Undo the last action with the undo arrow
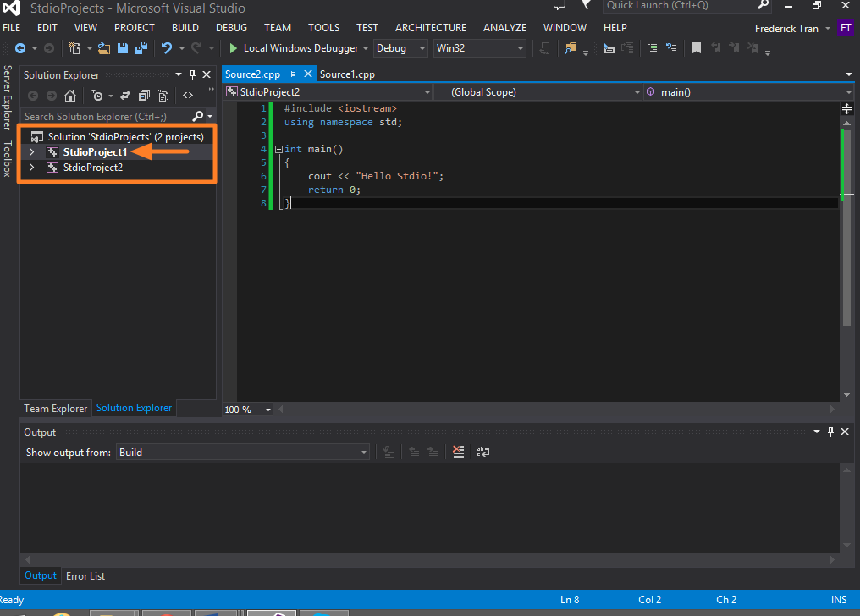Image resolution: width=860 pixels, height=616 pixels. click(167, 48)
